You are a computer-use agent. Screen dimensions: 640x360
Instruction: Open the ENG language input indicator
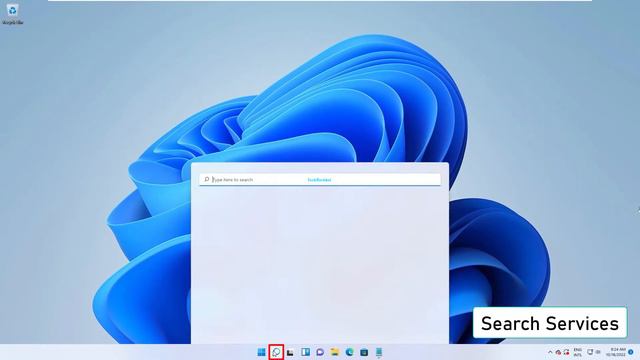click(x=578, y=352)
